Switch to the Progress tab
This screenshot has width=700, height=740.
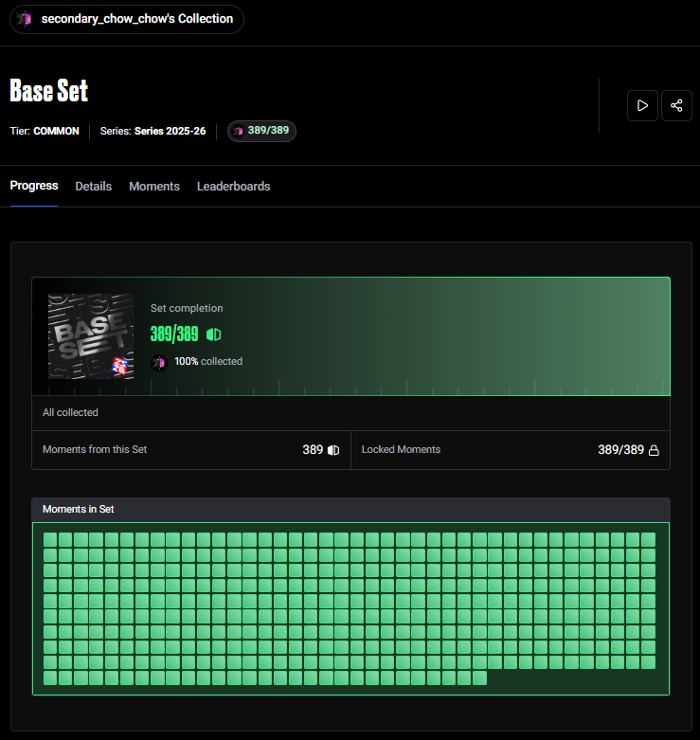pos(34,186)
